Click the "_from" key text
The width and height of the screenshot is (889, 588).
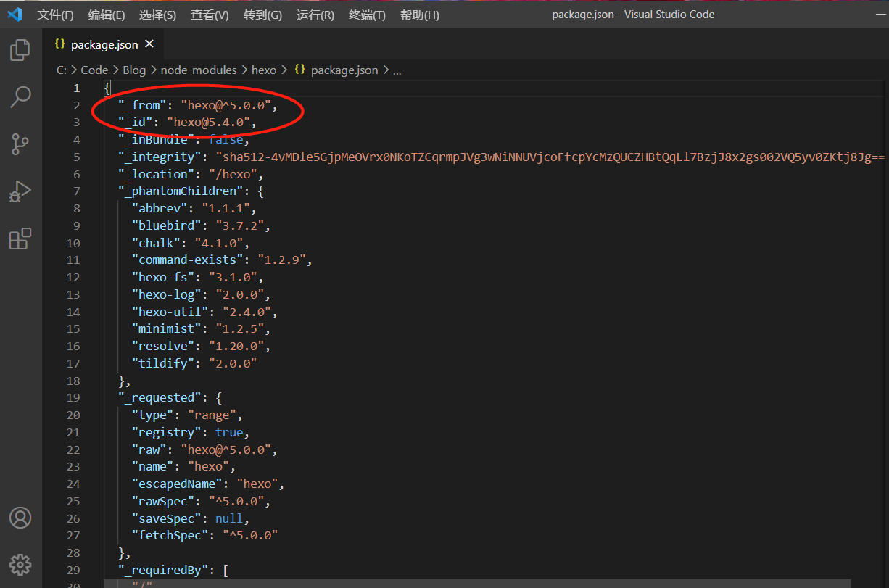coord(142,105)
